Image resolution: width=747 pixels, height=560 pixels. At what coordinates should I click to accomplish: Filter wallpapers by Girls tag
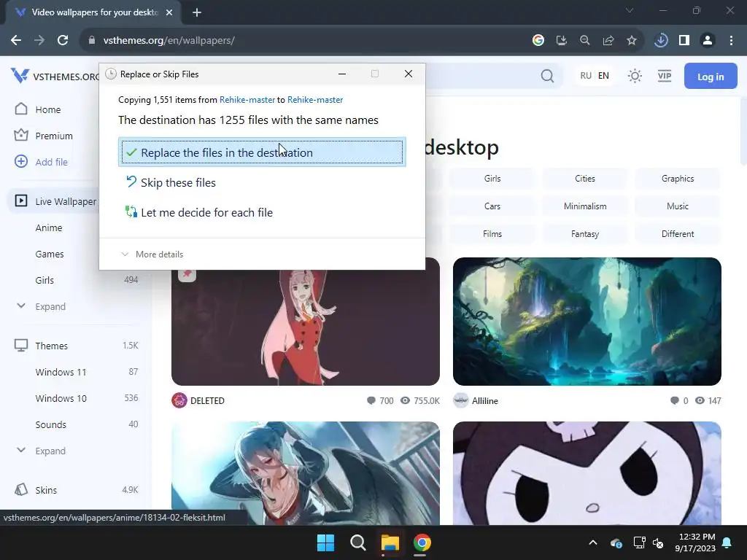pos(492,179)
